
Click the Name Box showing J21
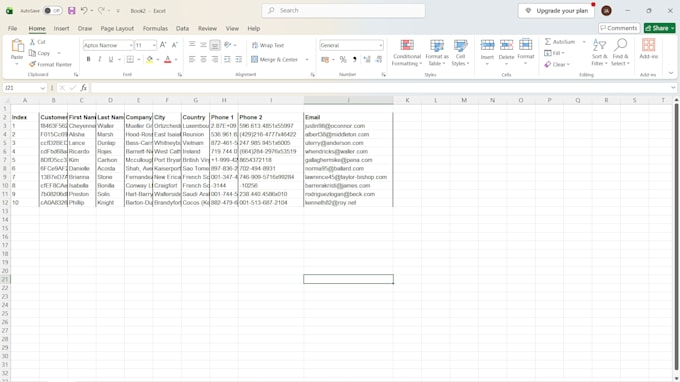[25, 88]
